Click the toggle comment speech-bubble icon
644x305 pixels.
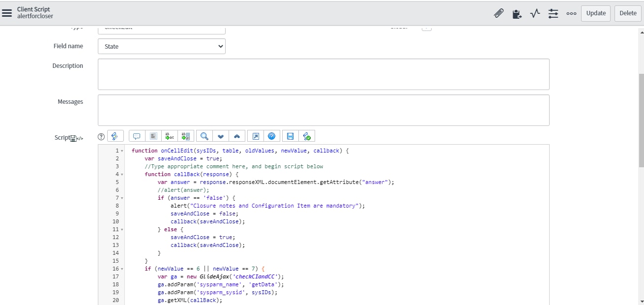(x=137, y=136)
